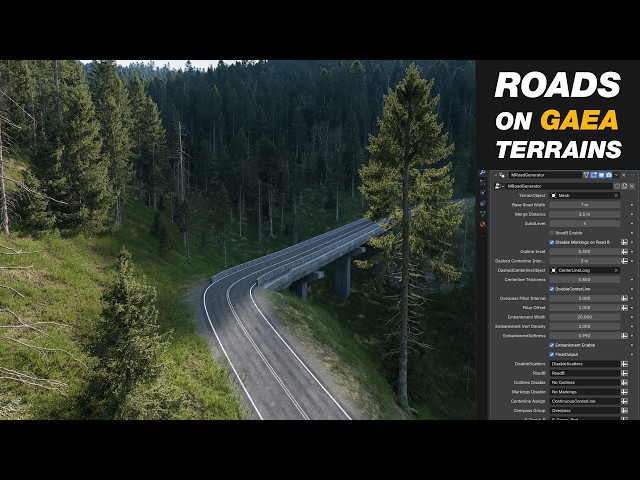Remove the MRoadGenerator modifier
The width and height of the screenshot is (640, 480).
click(x=624, y=175)
